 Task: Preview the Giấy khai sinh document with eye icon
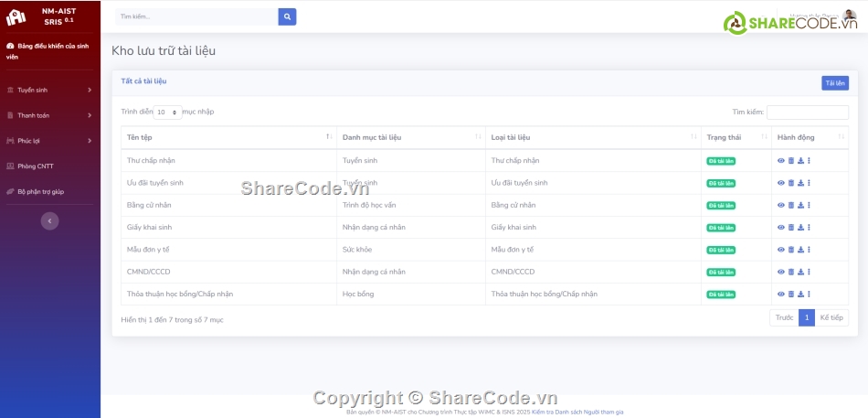(781, 227)
